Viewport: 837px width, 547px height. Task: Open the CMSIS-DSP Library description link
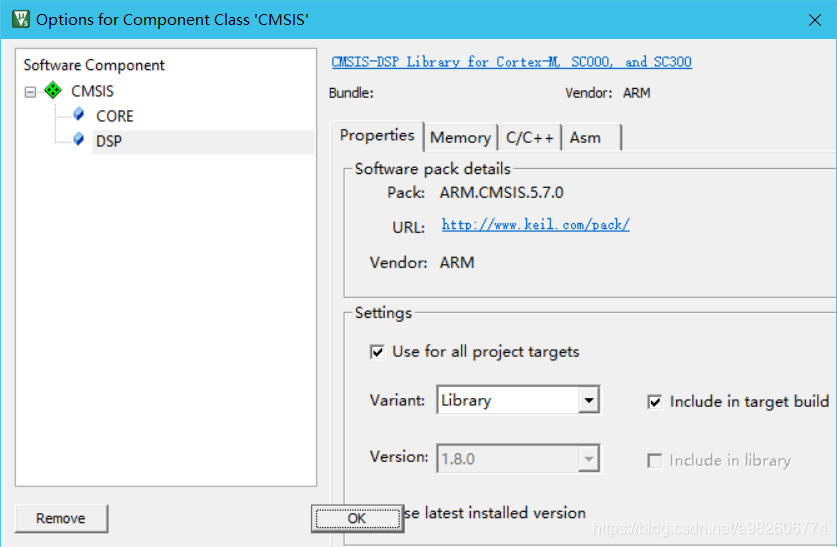(x=511, y=62)
